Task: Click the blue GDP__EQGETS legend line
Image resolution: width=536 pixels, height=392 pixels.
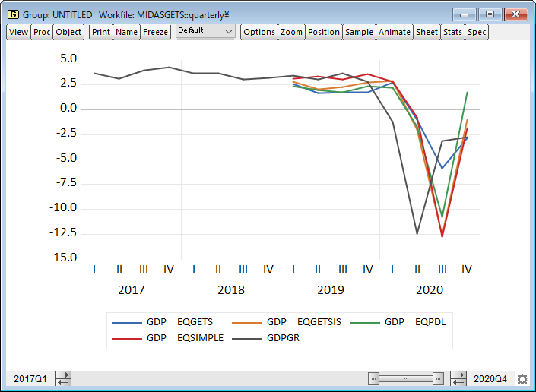Action: coord(126,323)
